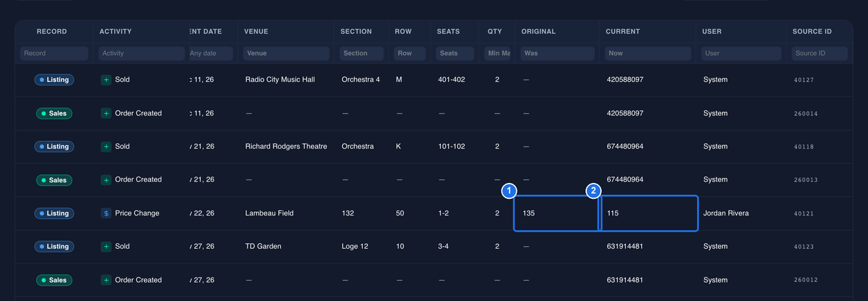Sort by the ORIGINAL column header
Image resolution: width=868 pixels, height=301 pixels.
click(538, 31)
